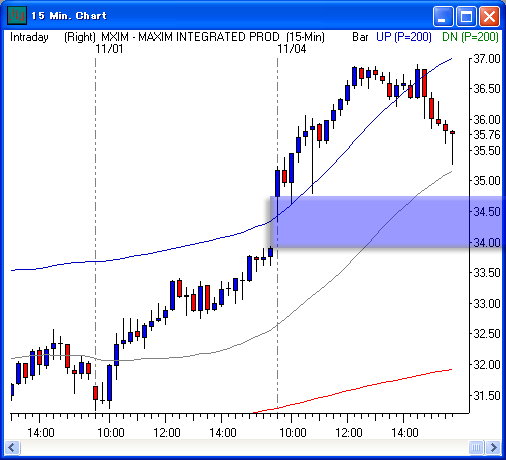The width and height of the screenshot is (506, 460).
Task: Click the 33.00 price axis label
Action: click(487, 304)
